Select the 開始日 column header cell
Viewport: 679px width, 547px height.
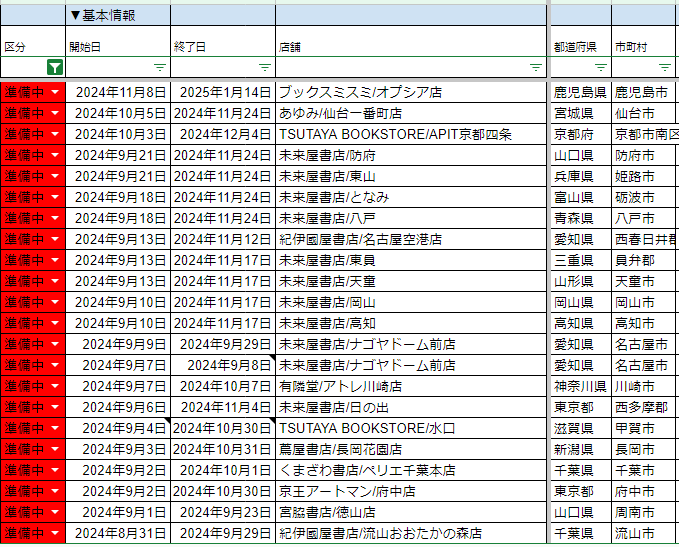[118, 41]
